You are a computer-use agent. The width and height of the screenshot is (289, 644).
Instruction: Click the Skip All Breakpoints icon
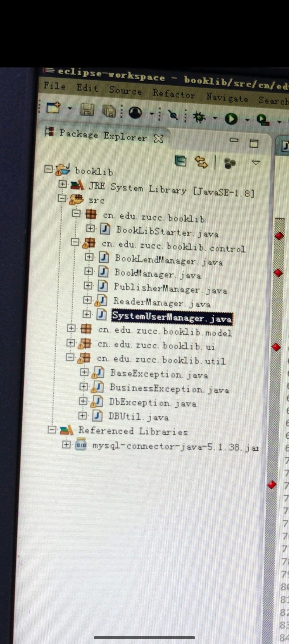pyautogui.click(x=173, y=115)
